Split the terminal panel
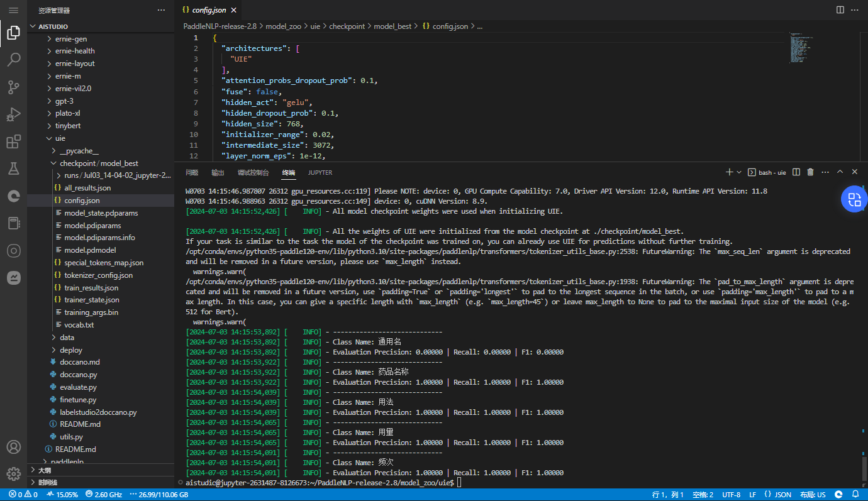The width and height of the screenshot is (868, 501). (796, 172)
